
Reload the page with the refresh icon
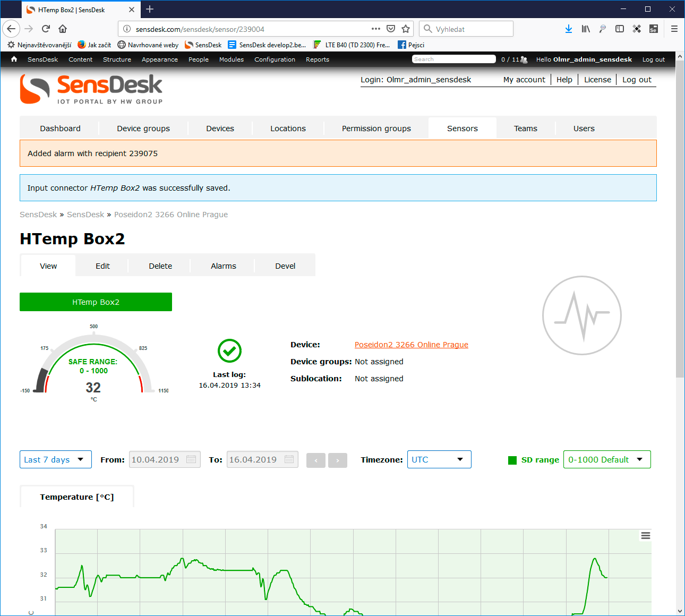click(x=46, y=29)
